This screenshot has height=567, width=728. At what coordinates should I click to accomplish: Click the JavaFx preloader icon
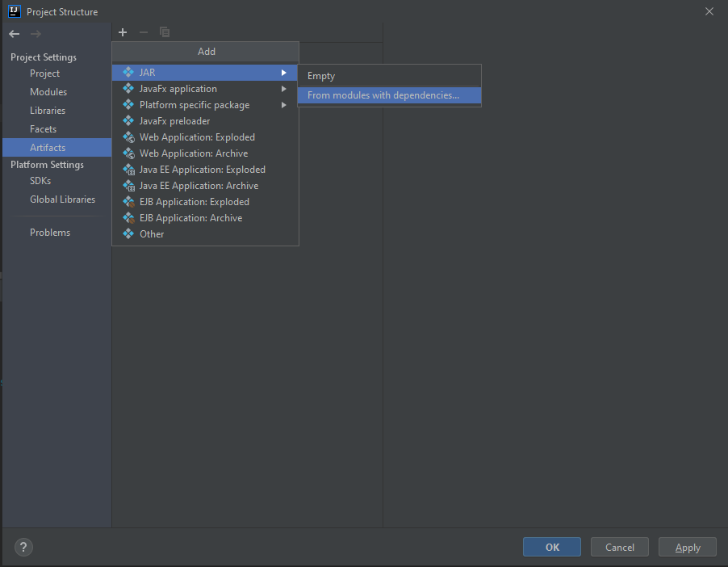point(128,121)
